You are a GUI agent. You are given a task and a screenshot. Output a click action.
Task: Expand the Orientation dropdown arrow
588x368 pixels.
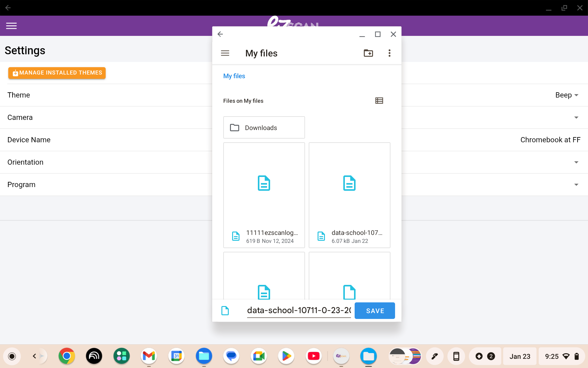[x=576, y=162]
